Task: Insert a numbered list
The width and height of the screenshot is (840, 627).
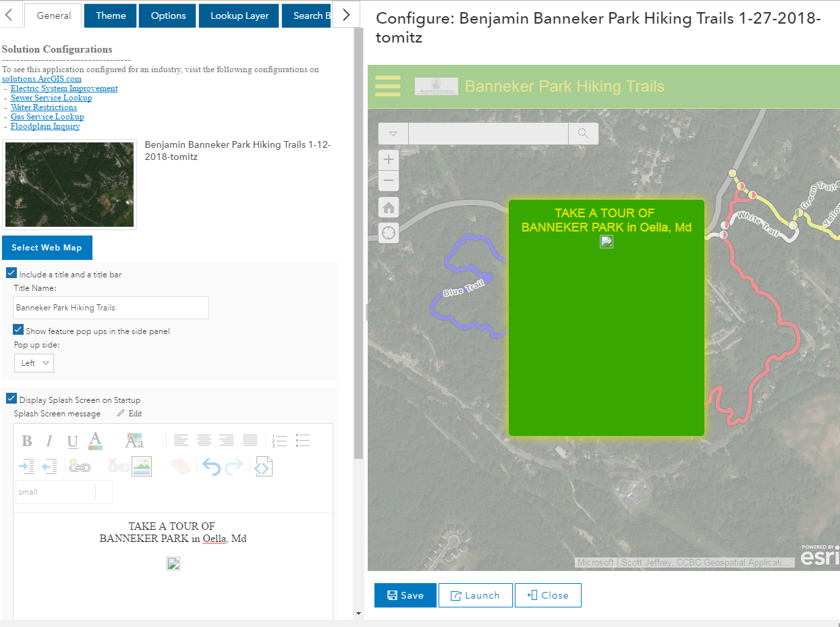Action: [x=279, y=441]
